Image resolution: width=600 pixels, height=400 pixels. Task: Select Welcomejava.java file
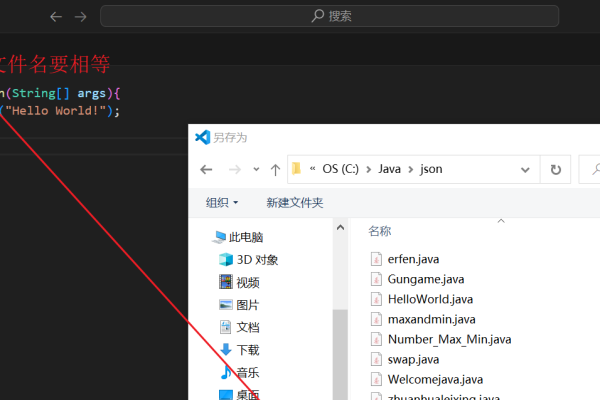(435, 379)
